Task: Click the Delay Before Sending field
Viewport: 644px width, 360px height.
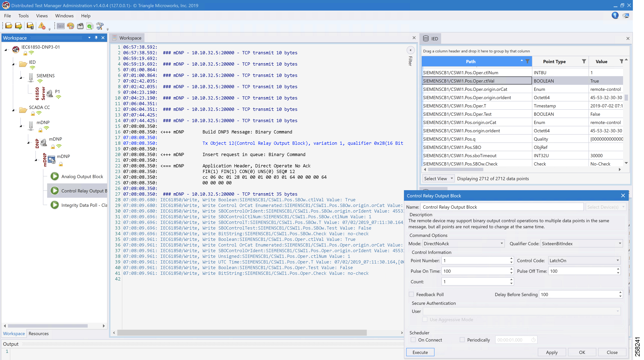Action: tap(579, 294)
